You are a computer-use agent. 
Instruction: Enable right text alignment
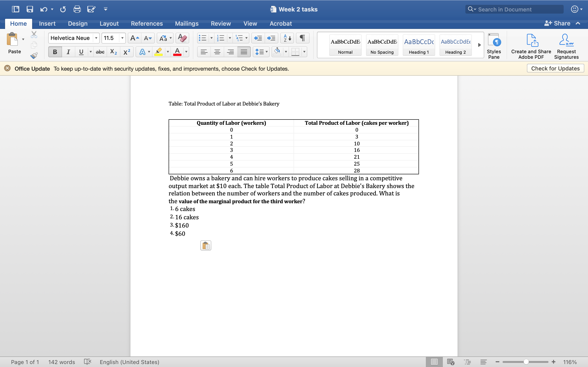pos(230,51)
